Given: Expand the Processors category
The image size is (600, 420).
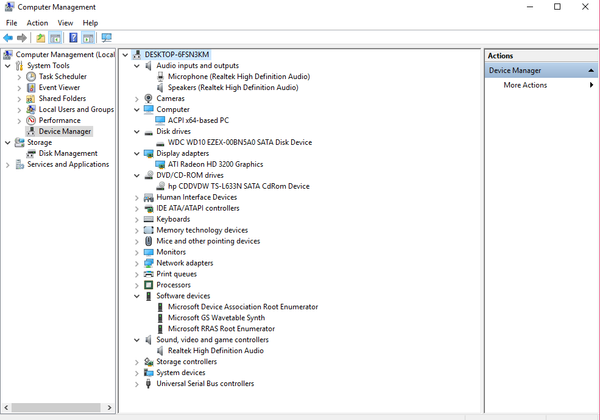Looking at the screenshot, I should tap(137, 285).
